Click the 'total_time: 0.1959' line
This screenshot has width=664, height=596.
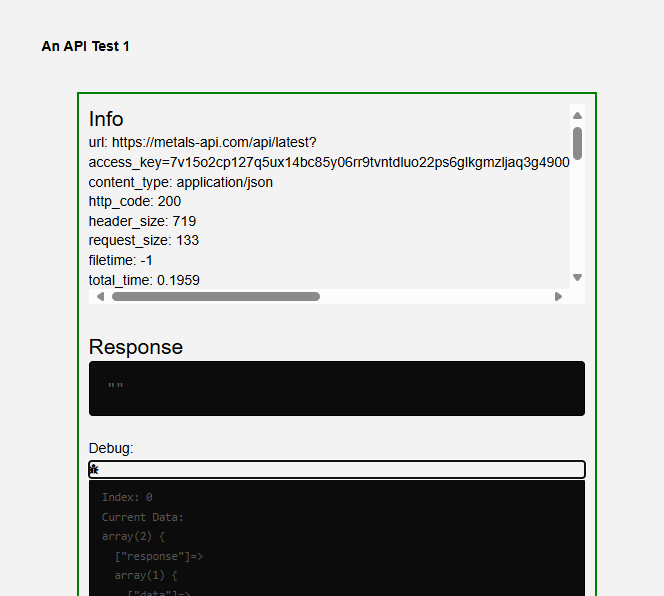(144, 280)
